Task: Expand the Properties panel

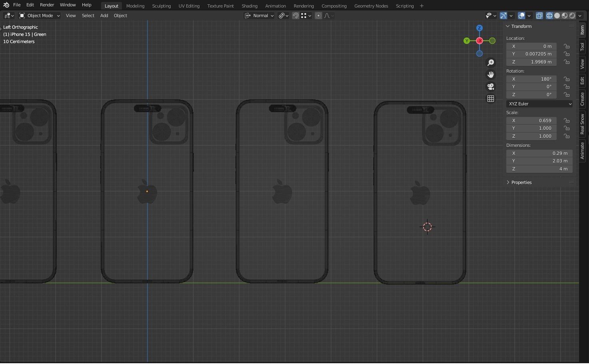Action: click(x=508, y=182)
